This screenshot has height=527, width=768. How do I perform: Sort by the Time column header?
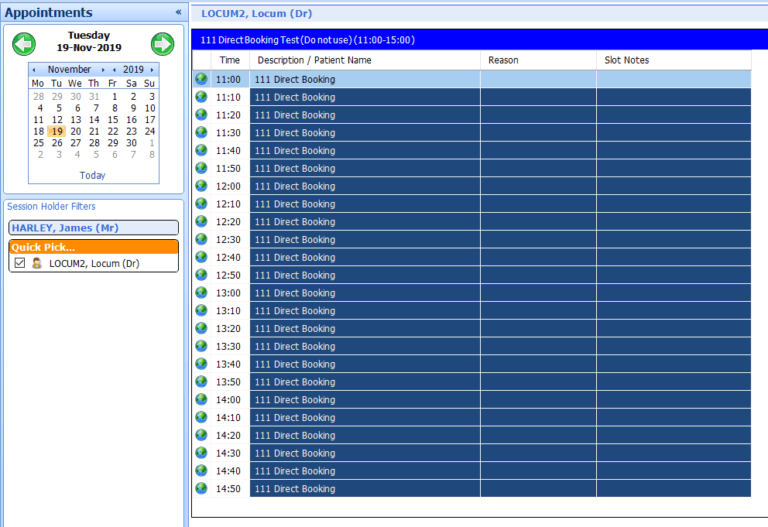pyautogui.click(x=230, y=60)
